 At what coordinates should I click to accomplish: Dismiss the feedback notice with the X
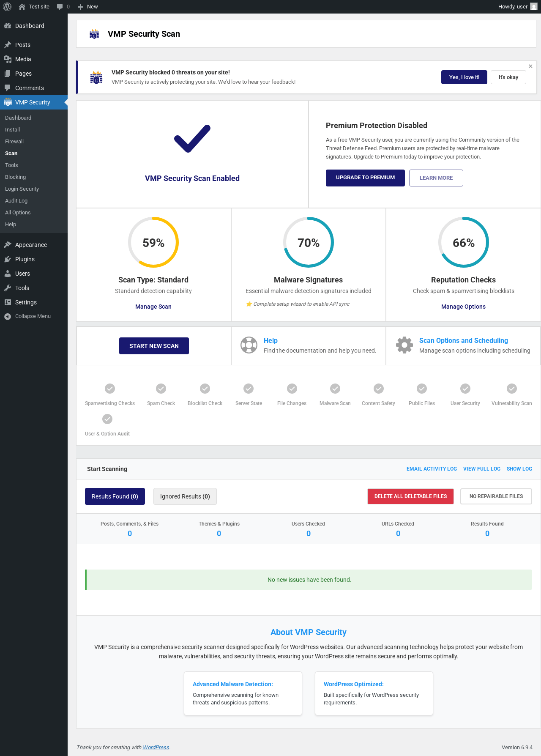pyautogui.click(x=530, y=66)
